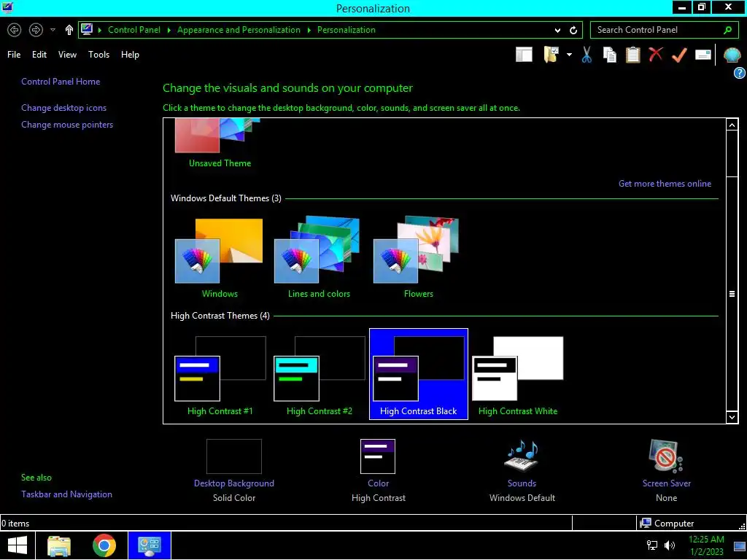The width and height of the screenshot is (747, 560).
Task: Open Taskbar and Navigation link
Action: click(66, 494)
